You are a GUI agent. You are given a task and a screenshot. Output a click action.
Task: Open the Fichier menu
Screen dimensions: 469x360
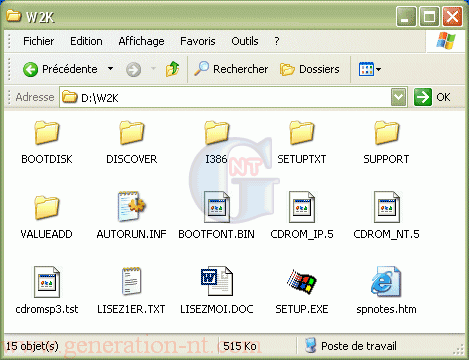tap(38, 41)
